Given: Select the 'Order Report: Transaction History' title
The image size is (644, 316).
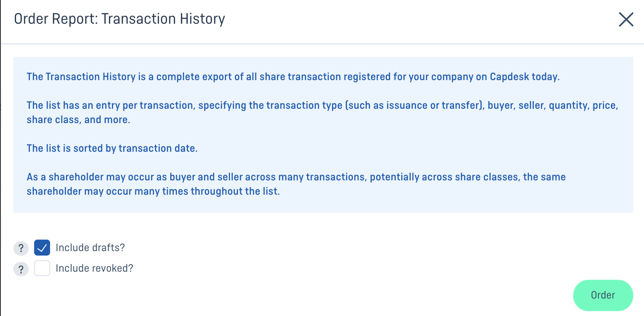Looking at the screenshot, I should coord(120,19).
